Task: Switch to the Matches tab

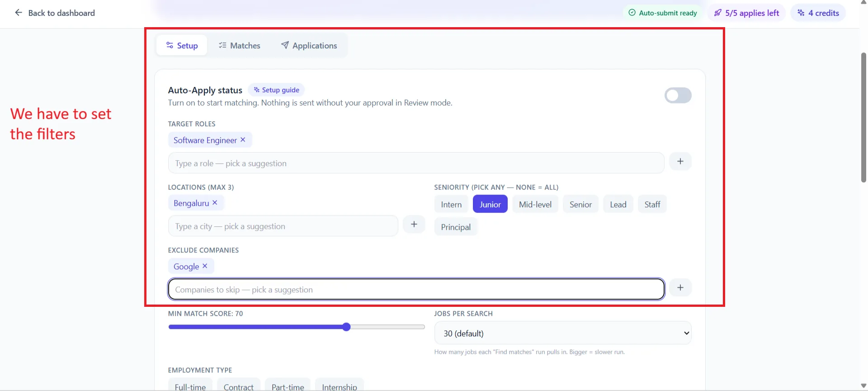Action: (x=239, y=45)
